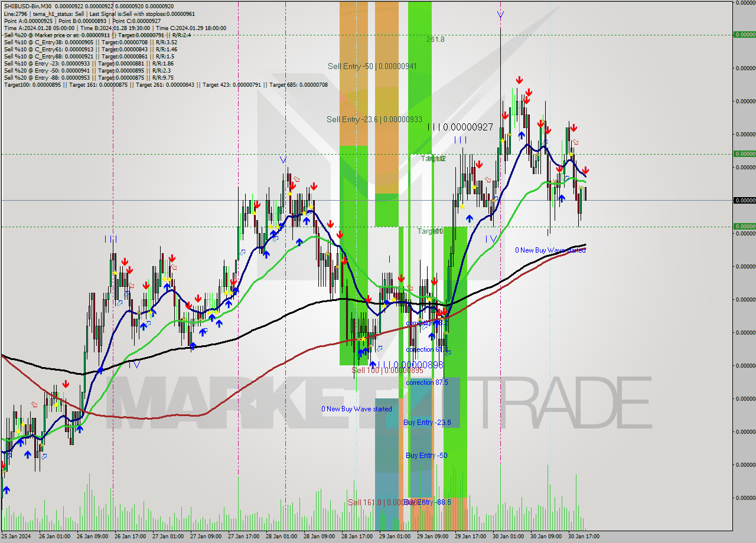Click the '25 Jan 2024' time axis label
The height and width of the screenshot is (543, 756).
click(15, 537)
